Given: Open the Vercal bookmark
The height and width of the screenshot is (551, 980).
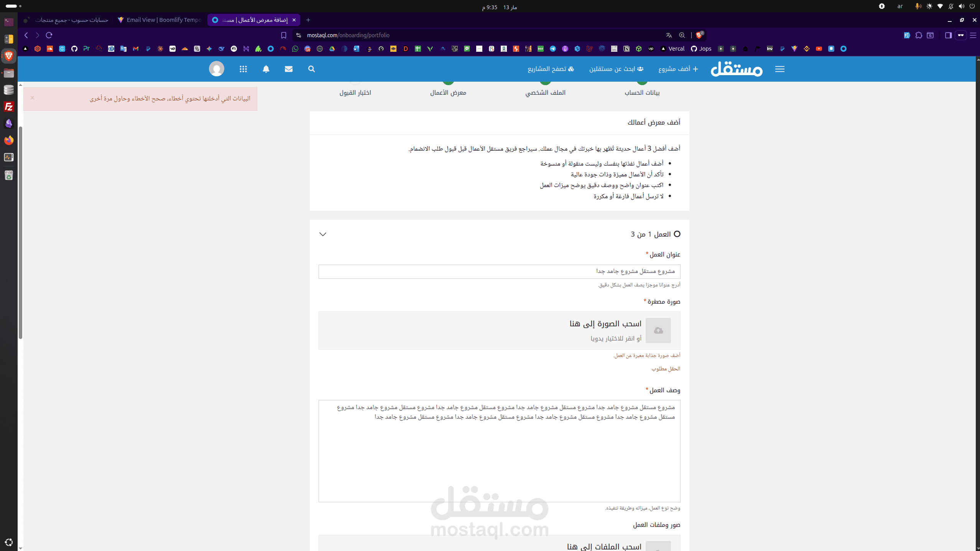Looking at the screenshot, I should pyautogui.click(x=673, y=49).
